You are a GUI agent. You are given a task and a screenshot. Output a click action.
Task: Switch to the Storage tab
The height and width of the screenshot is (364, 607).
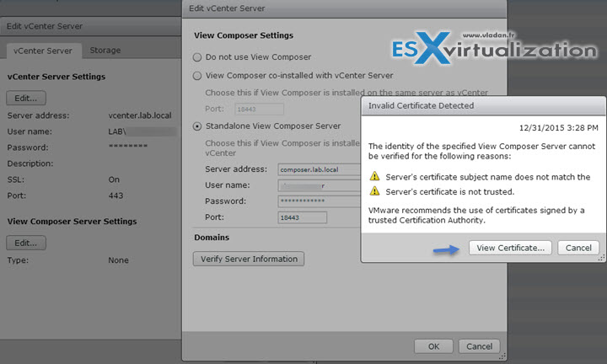[x=105, y=51]
